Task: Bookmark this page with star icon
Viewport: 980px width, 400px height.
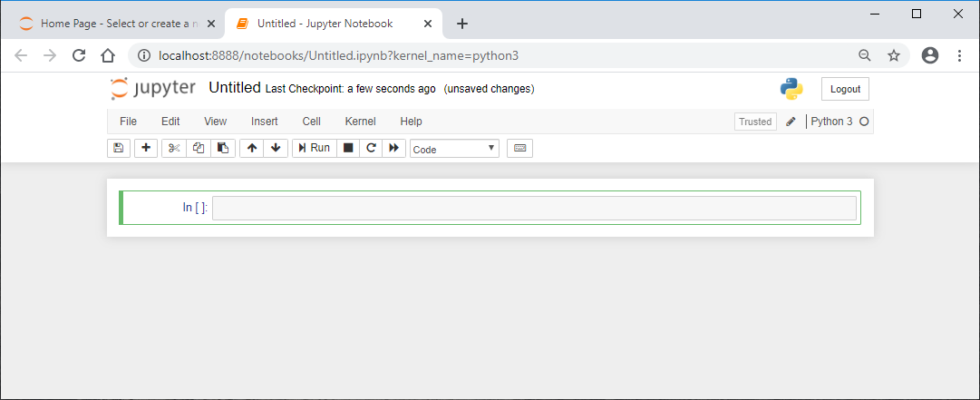Action: coord(894,55)
